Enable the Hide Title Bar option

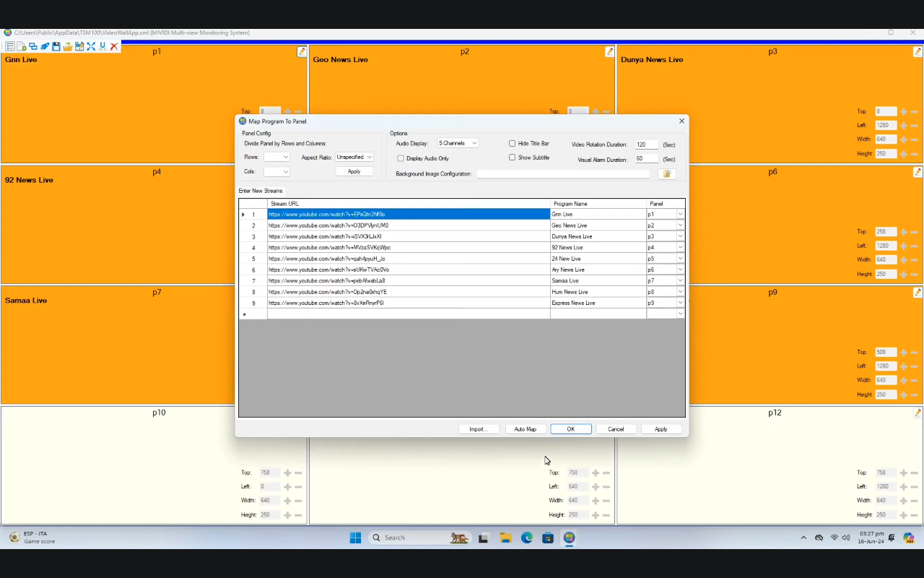pyautogui.click(x=512, y=143)
